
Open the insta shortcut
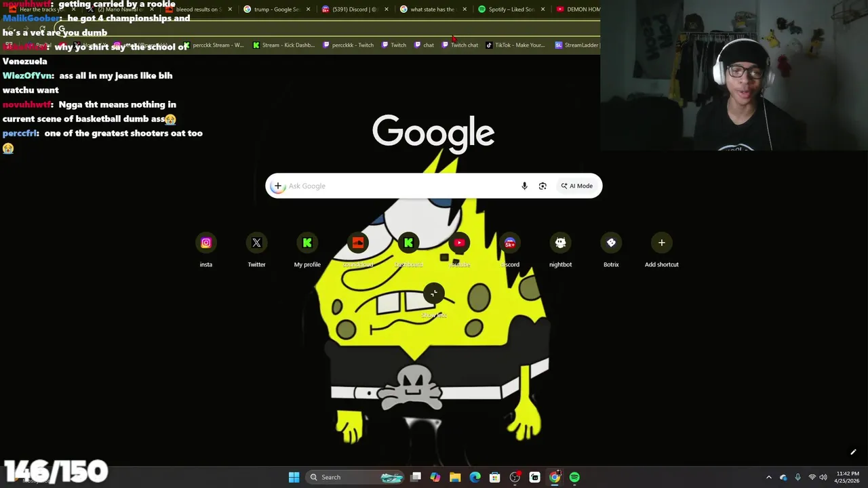(206, 250)
